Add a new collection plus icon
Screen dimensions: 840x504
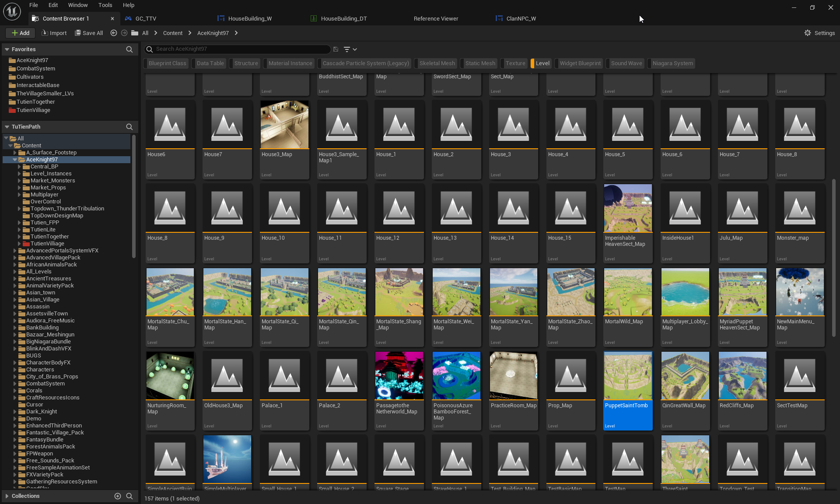[x=117, y=496]
